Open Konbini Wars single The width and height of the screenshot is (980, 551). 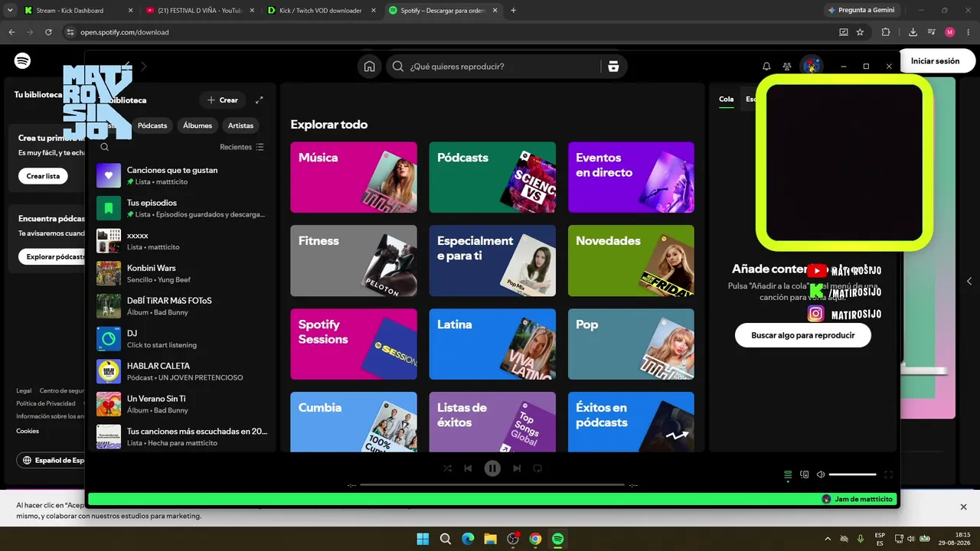[181, 273]
